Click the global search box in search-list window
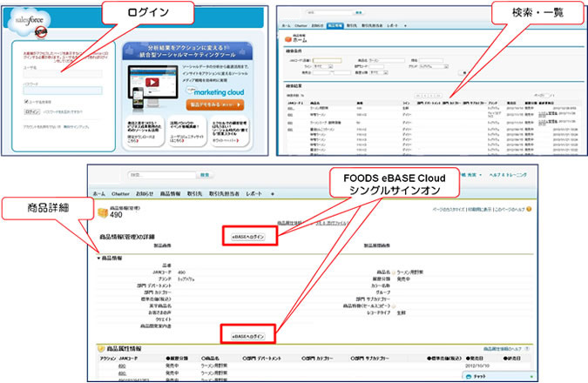Image resolution: width=588 pixels, height=383 pixels. point(329,13)
